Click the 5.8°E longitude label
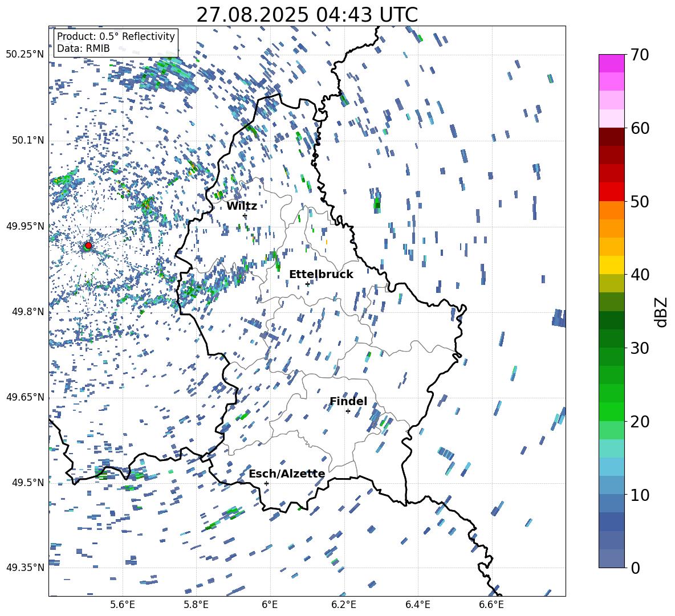 (196, 605)
